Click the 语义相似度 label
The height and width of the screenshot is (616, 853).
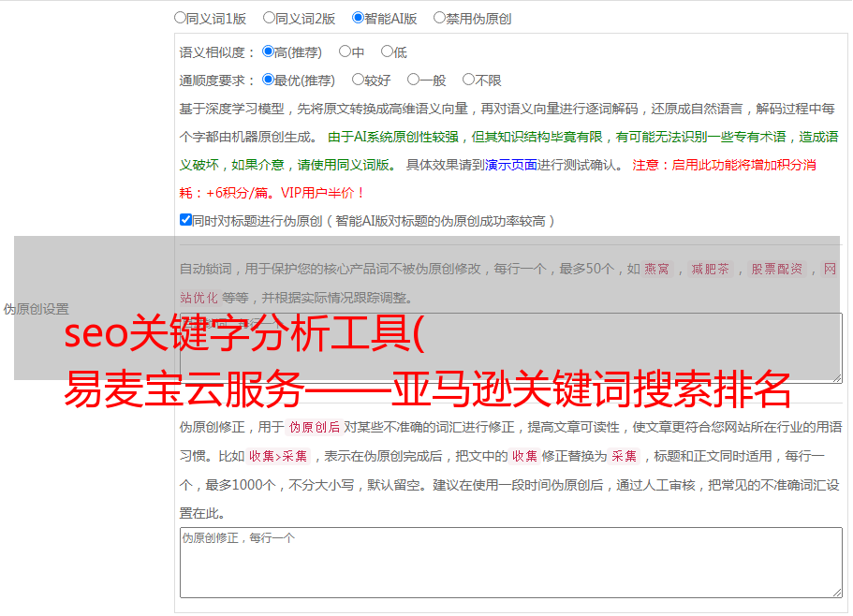(217, 52)
